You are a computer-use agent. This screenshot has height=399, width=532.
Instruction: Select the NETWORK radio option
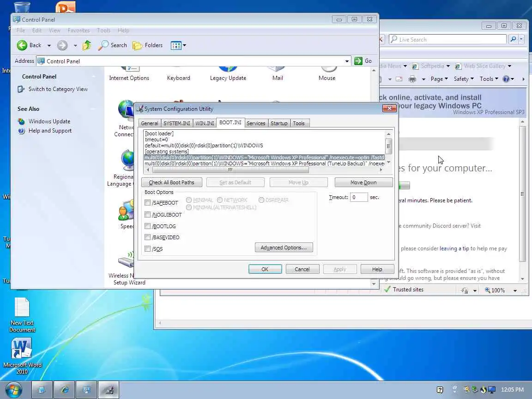coord(220,200)
